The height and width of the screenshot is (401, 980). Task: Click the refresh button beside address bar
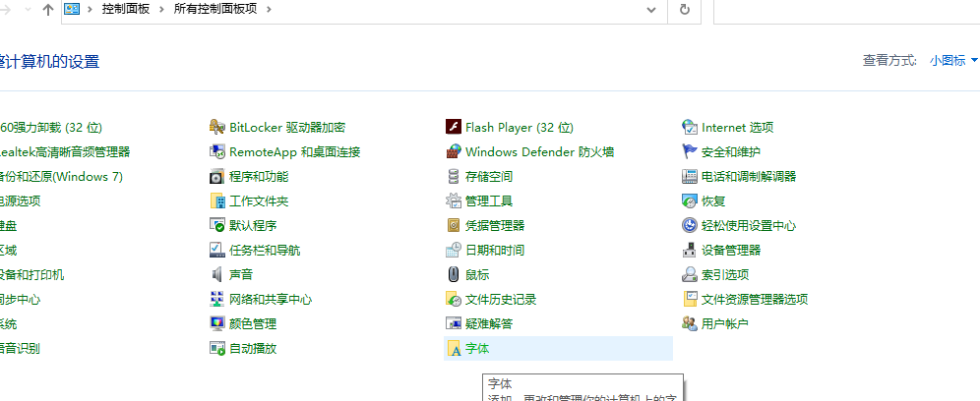point(685,9)
